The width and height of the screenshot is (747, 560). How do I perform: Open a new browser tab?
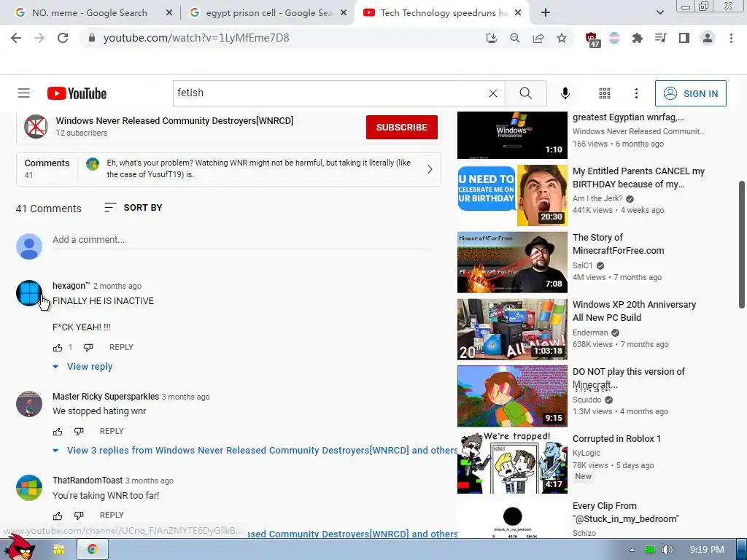[546, 13]
